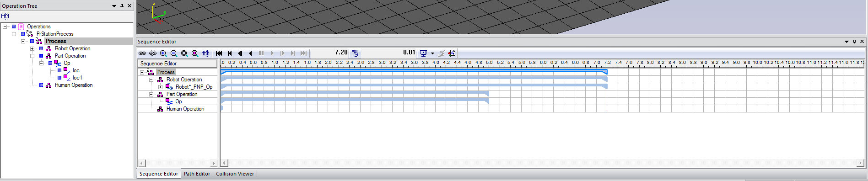Viewport: 868px width, 181px height.
Task: Play simulation backward
Action: pos(250,53)
